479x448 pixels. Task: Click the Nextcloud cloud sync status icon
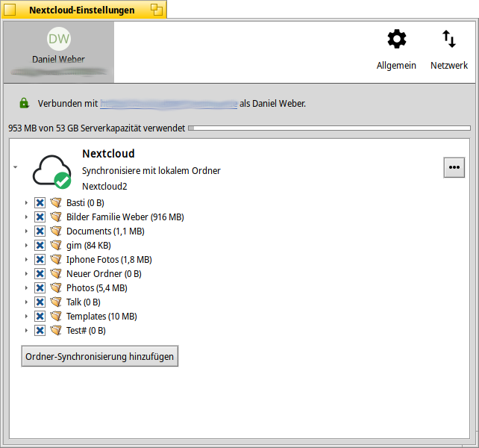(x=51, y=171)
